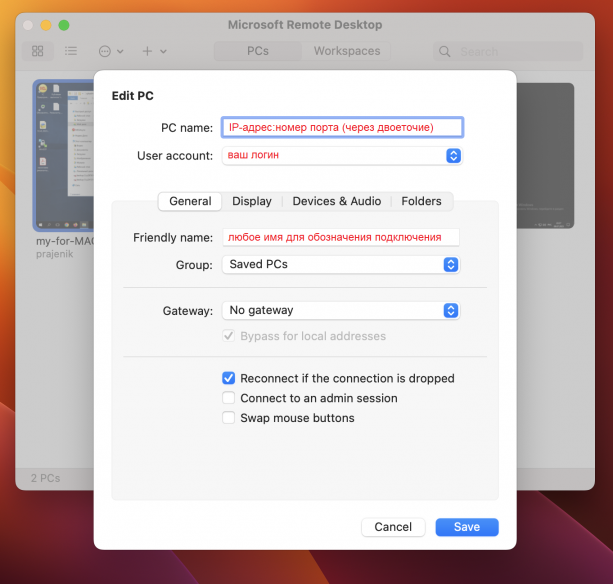Select the PCs tab in main window
Image resolution: width=613 pixels, height=584 pixels.
point(258,51)
